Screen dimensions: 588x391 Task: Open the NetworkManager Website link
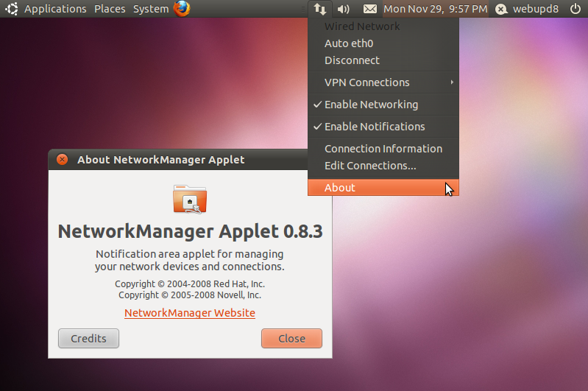point(190,313)
